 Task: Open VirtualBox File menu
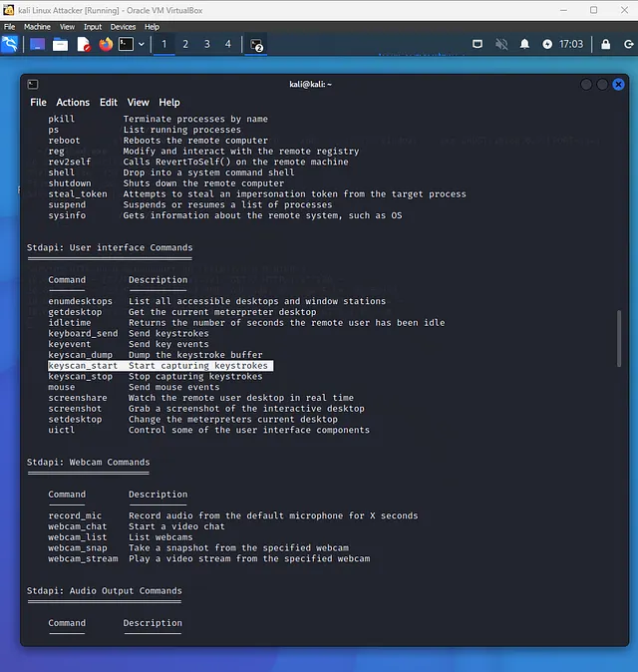9,27
